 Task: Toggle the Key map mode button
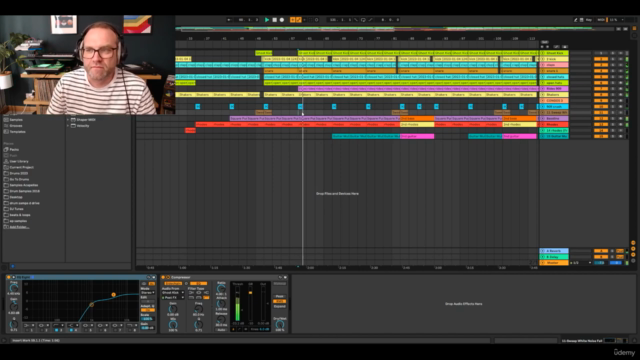pyautogui.click(x=589, y=20)
